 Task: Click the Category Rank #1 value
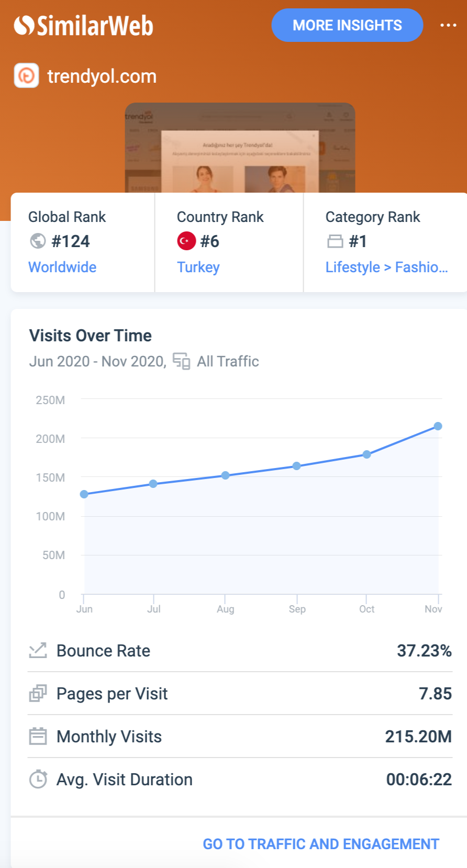tap(358, 241)
